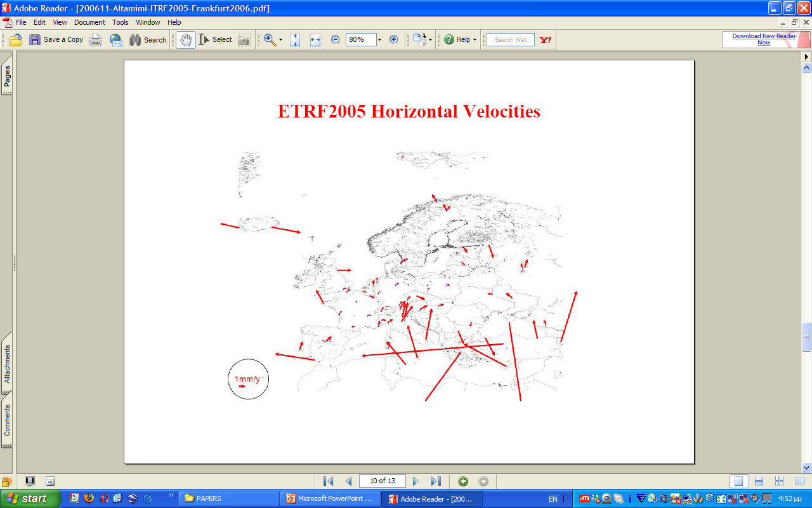The width and height of the screenshot is (812, 508).
Task: Open the Pages side panel tab
Action: click(x=7, y=75)
